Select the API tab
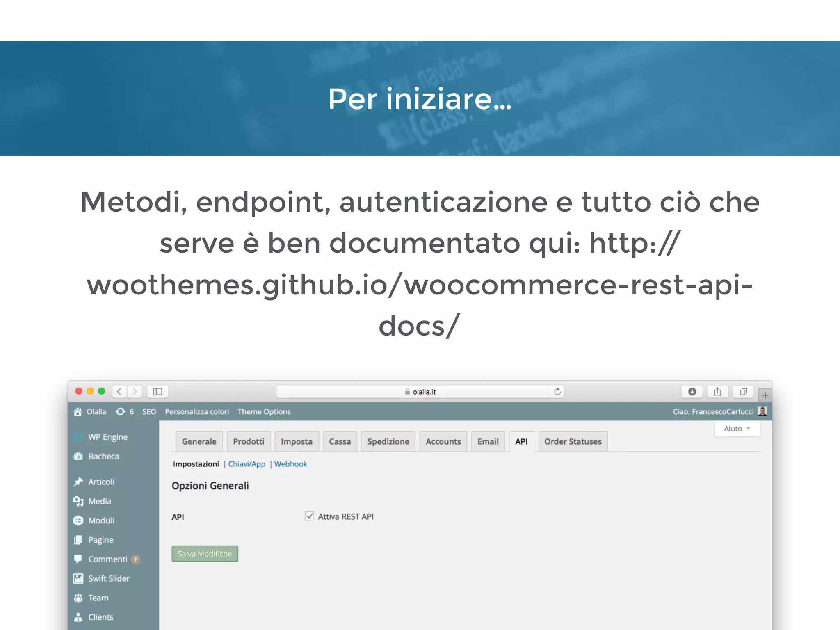The image size is (840, 630). [x=521, y=442]
